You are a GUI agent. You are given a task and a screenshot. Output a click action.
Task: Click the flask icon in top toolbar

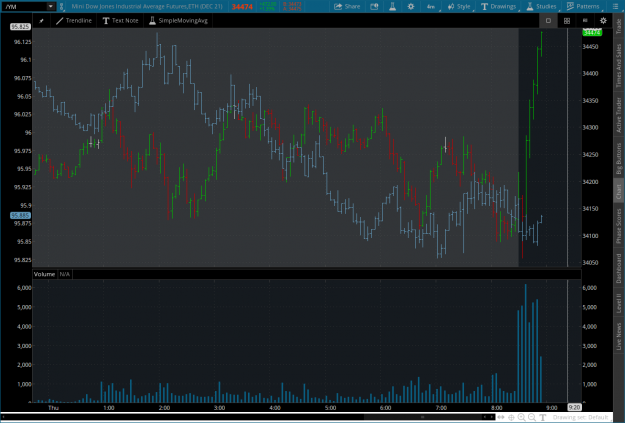pos(393,6)
